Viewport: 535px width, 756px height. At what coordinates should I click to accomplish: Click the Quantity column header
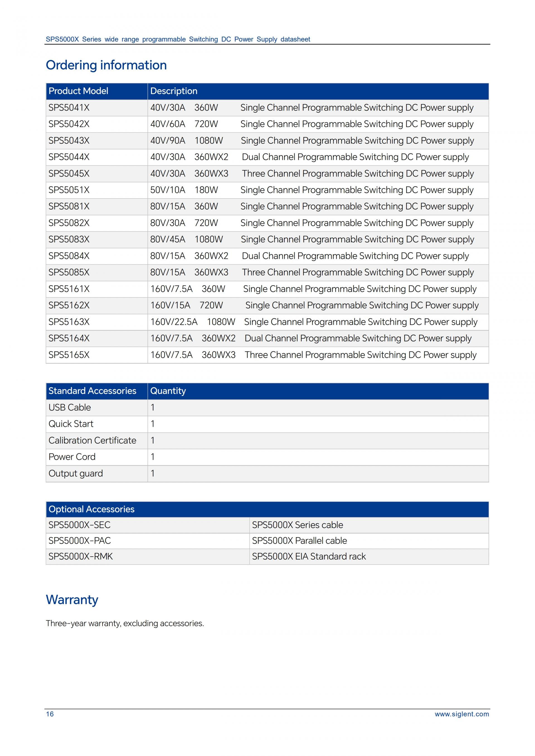(x=168, y=391)
